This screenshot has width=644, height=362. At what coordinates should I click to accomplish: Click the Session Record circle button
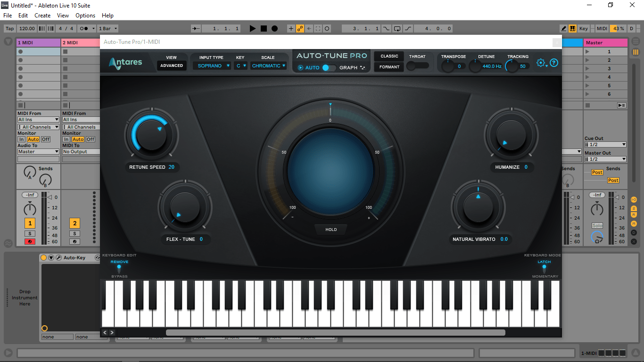pos(327,29)
